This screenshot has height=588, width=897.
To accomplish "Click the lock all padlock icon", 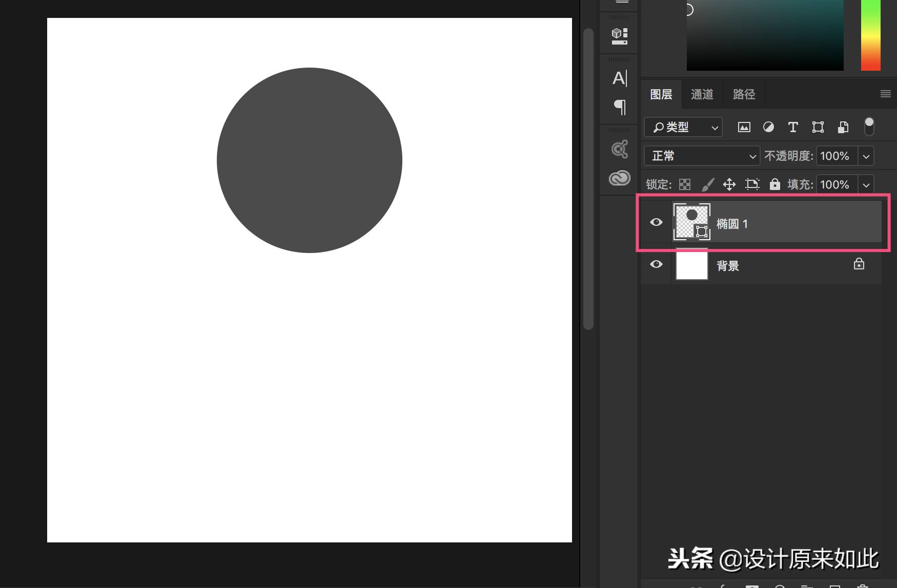I will (775, 184).
